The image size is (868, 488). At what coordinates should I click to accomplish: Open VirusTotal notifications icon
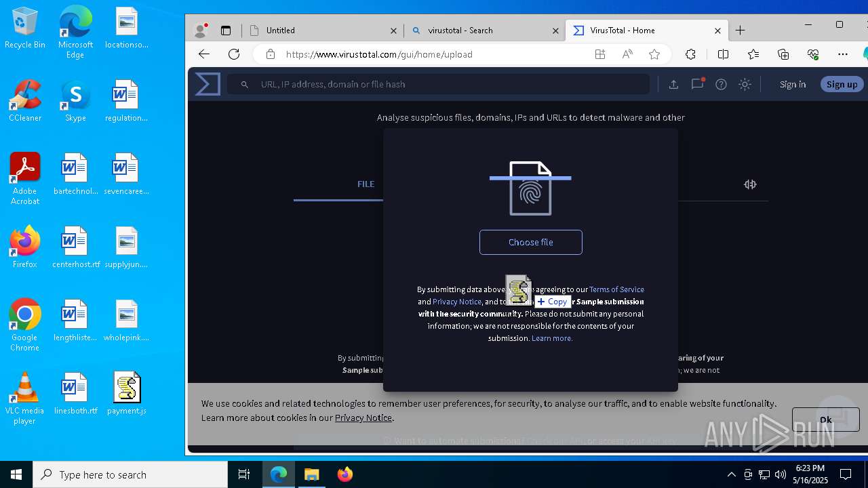click(697, 84)
